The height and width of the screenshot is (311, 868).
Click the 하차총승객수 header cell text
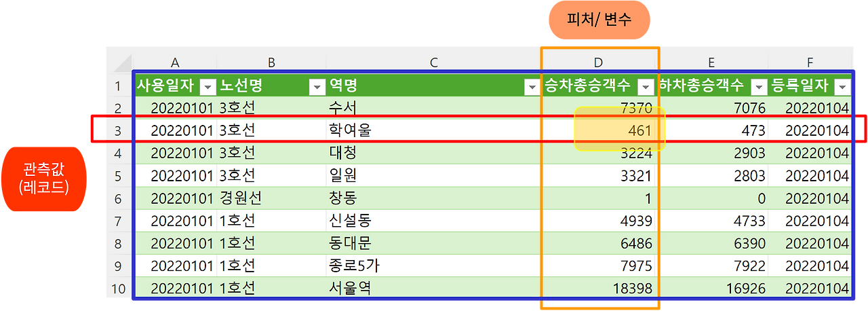click(702, 86)
